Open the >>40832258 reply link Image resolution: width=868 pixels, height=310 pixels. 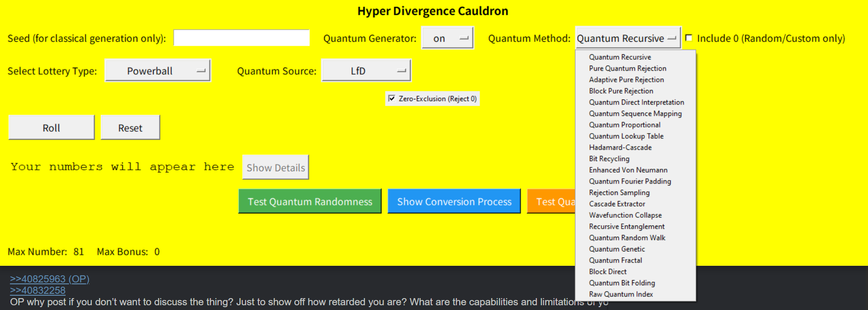click(x=38, y=291)
